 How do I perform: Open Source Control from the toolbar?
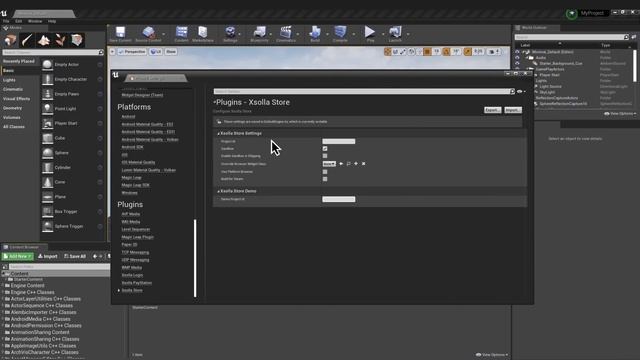(149, 32)
